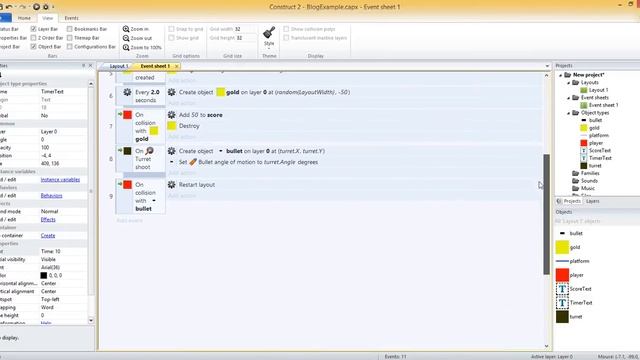
Task: Switch to the Layout 1 tab
Action: click(x=118, y=66)
